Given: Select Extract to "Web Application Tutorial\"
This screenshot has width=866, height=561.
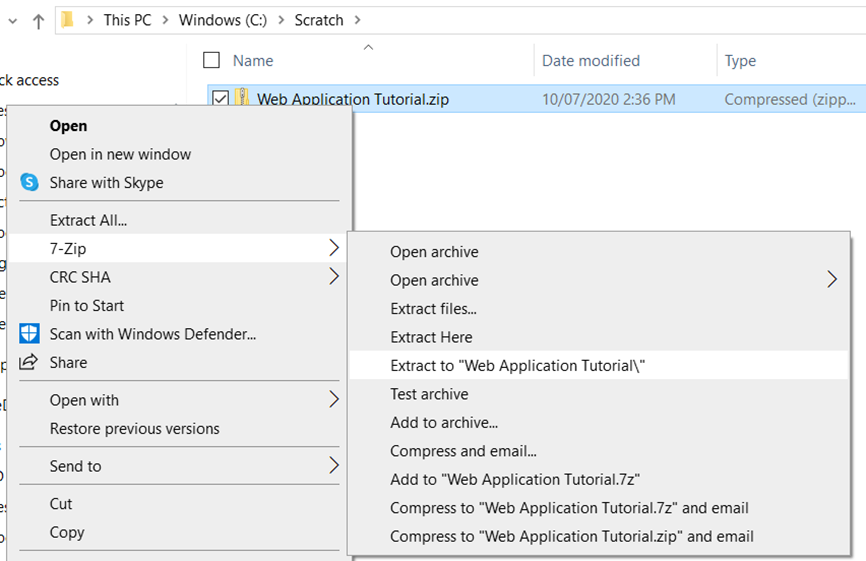Looking at the screenshot, I should coord(517,366).
